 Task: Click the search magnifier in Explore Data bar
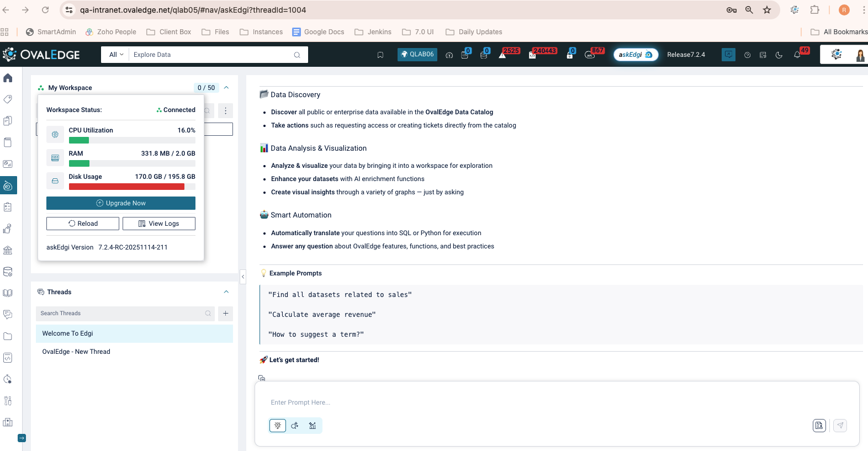pyautogui.click(x=297, y=55)
